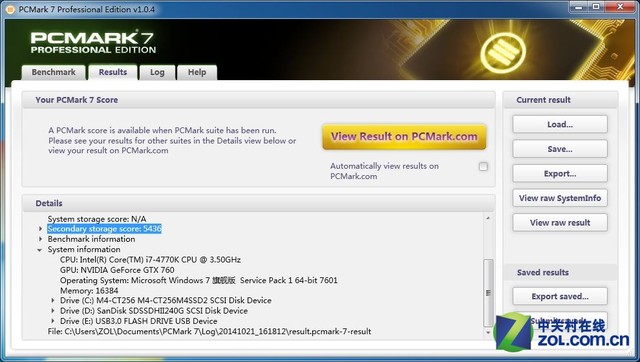Select the Memory: 16384 row
Screen dimensions: 640x362
(x=89, y=291)
